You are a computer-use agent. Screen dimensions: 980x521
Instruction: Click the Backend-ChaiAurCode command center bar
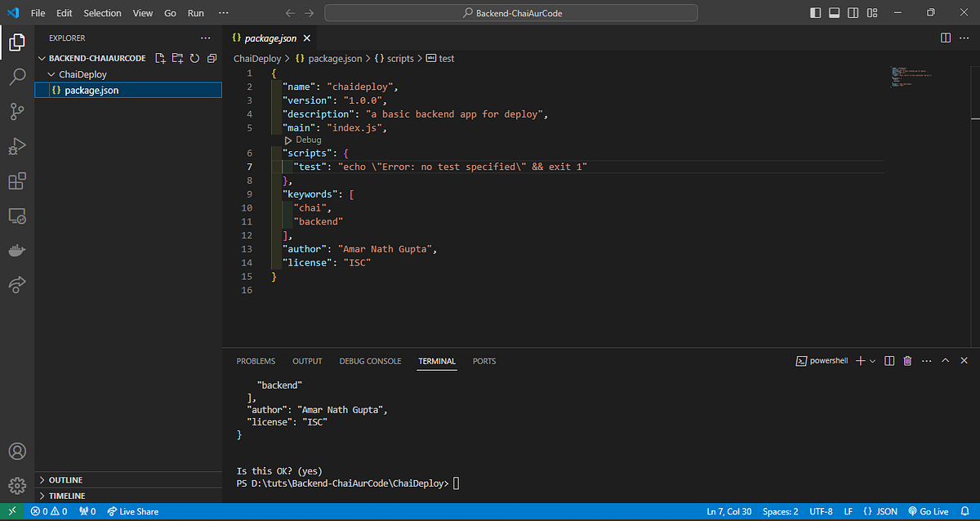coord(510,12)
